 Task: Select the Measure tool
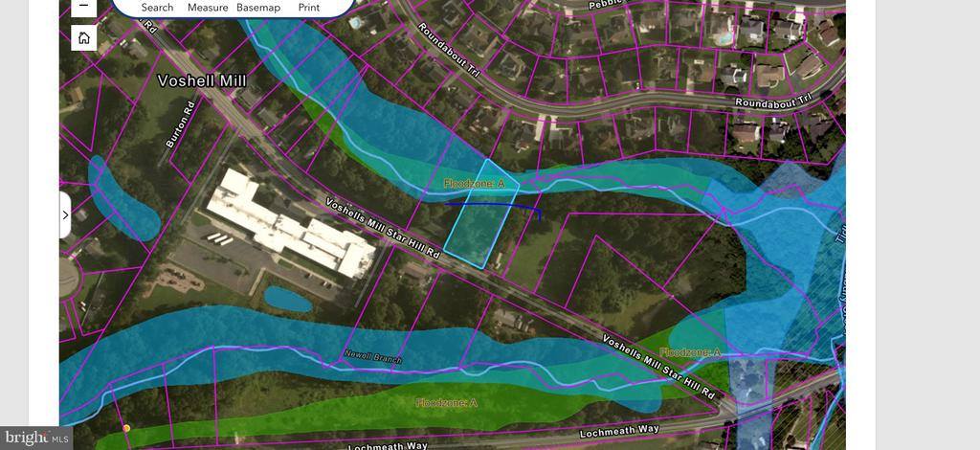tap(208, 8)
